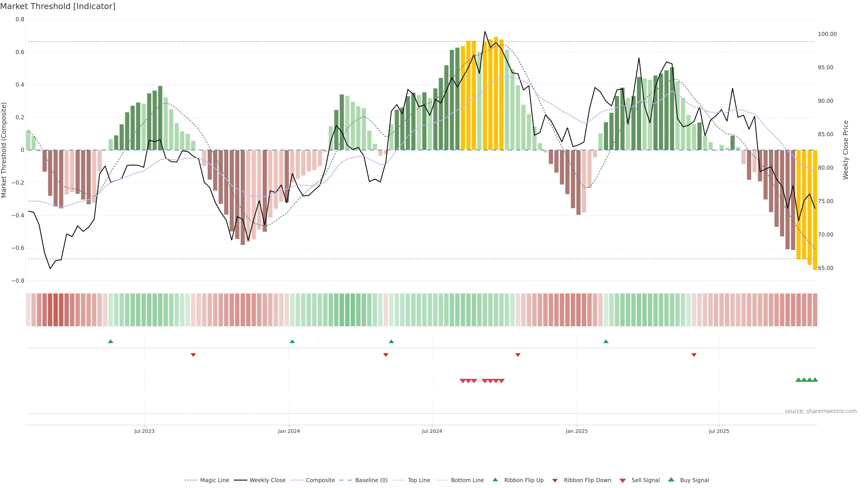Click the Market Threshold [Indicator] title
This screenshot has width=868, height=488.
tap(58, 6)
